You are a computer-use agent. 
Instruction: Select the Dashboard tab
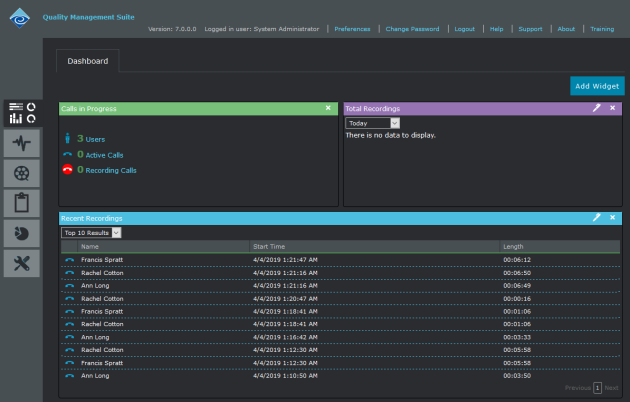click(88, 61)
